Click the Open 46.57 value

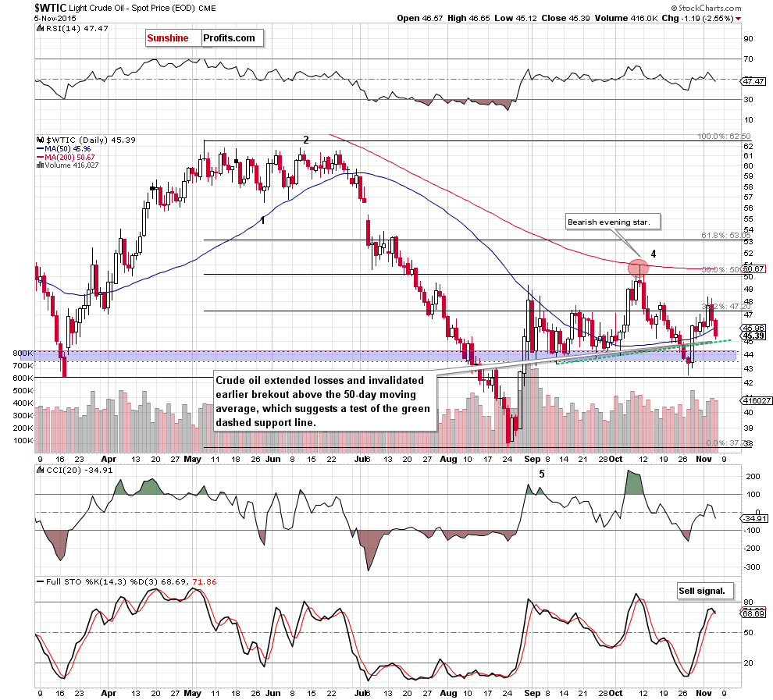point(419,18)
